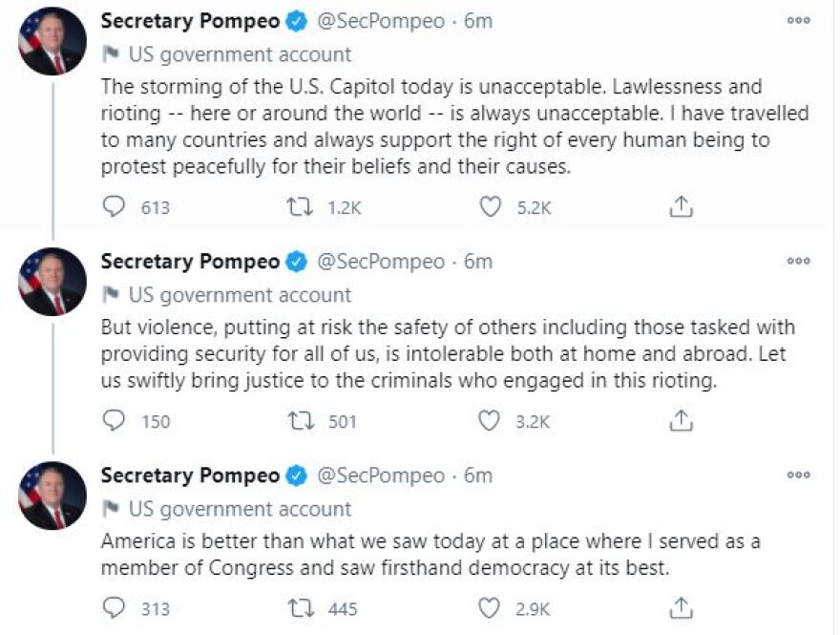This screenshot has height=635, width=840.
Task: Like the tweet with 3.2K likes
Action: 490,420
